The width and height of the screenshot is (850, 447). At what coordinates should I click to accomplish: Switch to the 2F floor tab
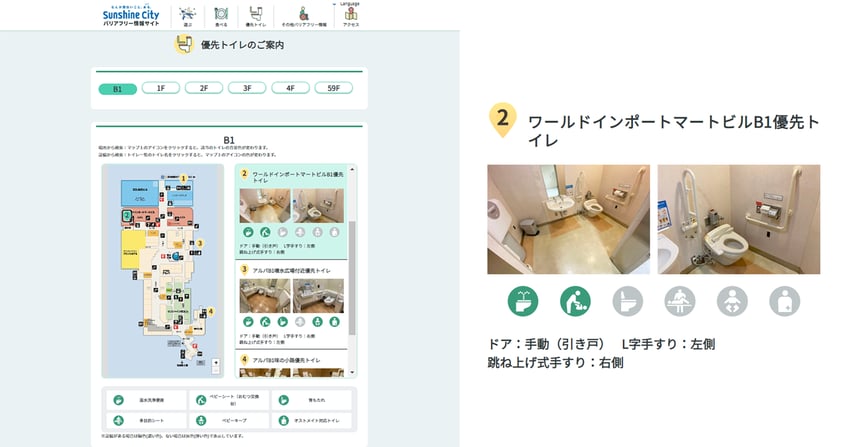coord(204,88)
